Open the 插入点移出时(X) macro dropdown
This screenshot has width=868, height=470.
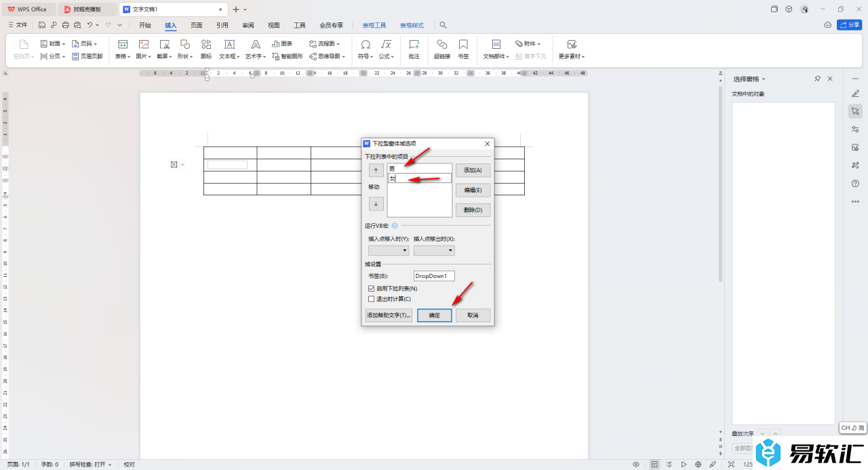434,250
